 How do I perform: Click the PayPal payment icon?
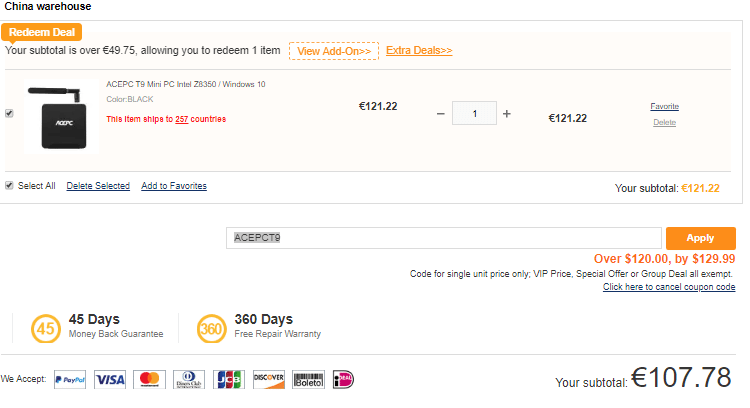pos(70,380)
